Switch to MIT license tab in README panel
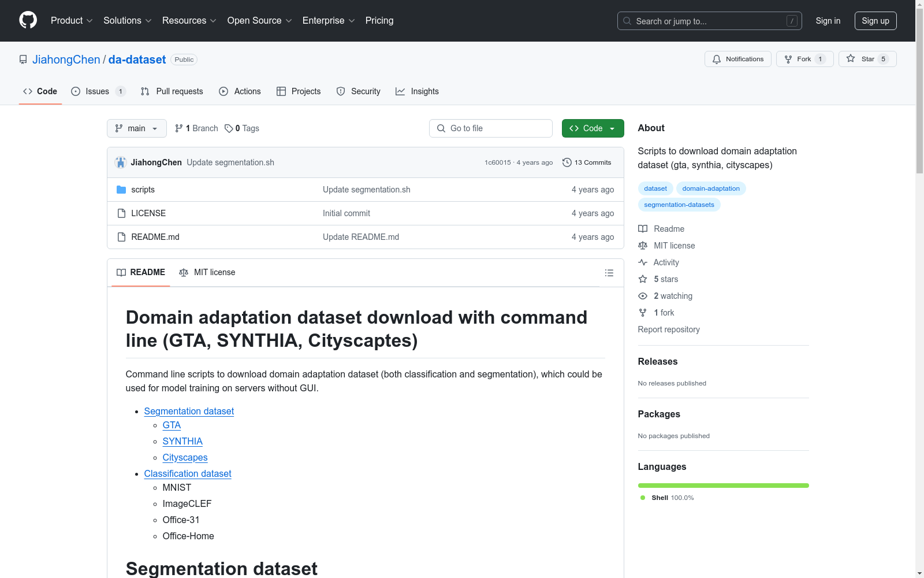 [x=207, y=272]
